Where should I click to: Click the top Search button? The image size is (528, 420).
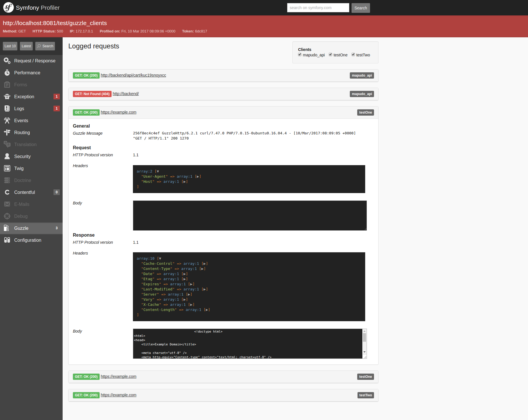pos(361,8)
